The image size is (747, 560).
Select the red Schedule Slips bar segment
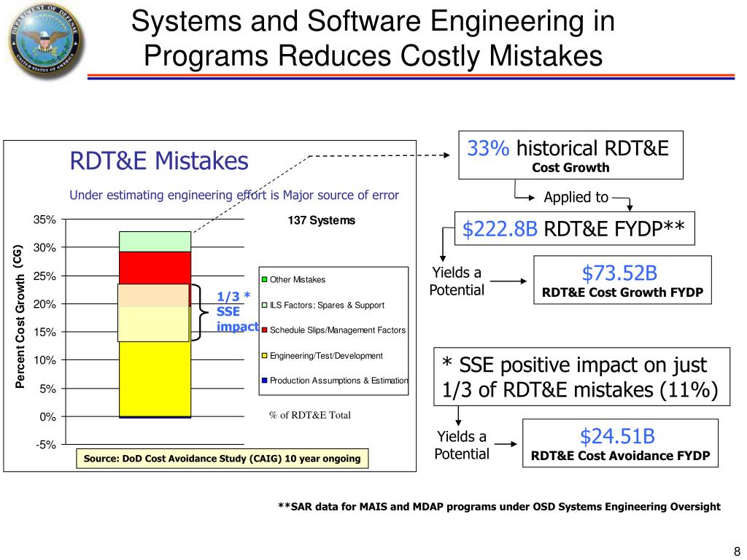click(x=155, y=268)
